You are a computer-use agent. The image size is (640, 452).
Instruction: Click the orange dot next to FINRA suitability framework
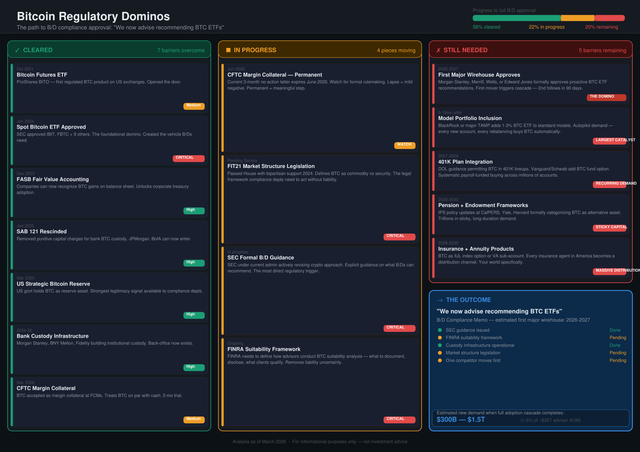tap(440, 338)
